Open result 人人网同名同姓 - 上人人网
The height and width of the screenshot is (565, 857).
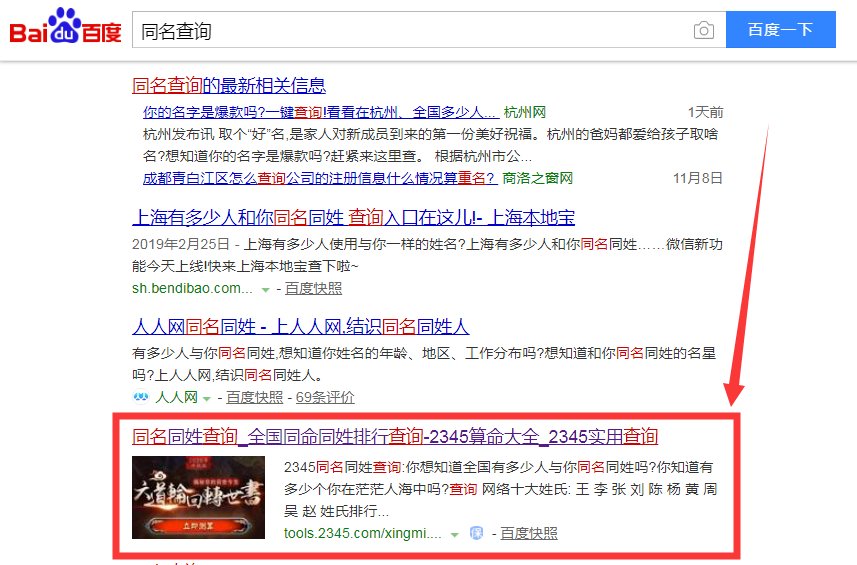[301, 327]
